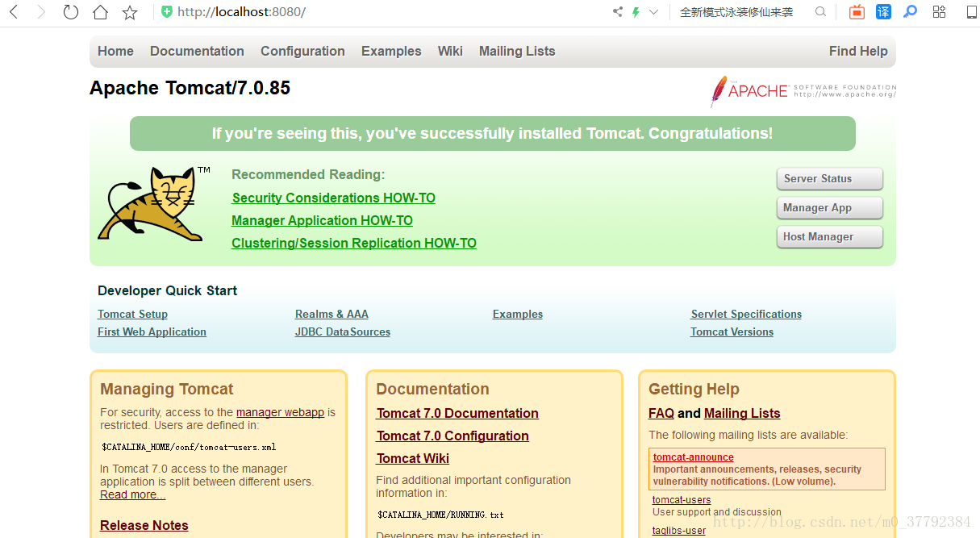Reload the page with refresh icon
Screen dimensions: 980x538
tap(71, 12)
